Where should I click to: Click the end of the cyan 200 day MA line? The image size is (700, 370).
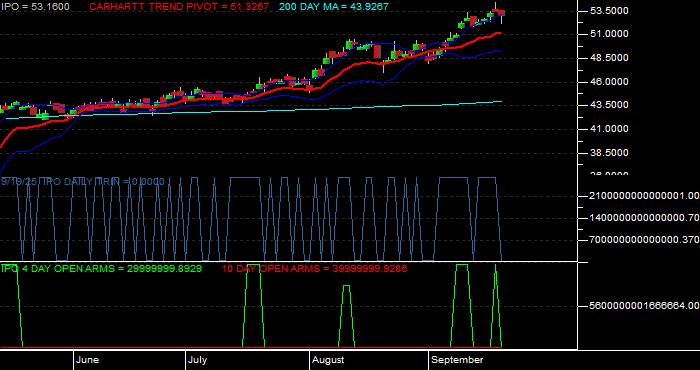tap(501, 101)
